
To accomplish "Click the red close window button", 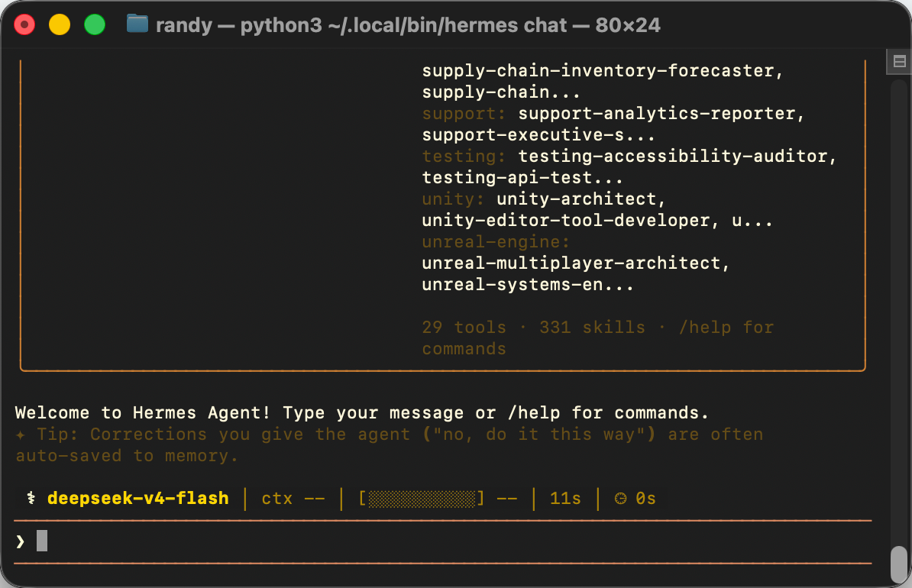I will 24,24.
